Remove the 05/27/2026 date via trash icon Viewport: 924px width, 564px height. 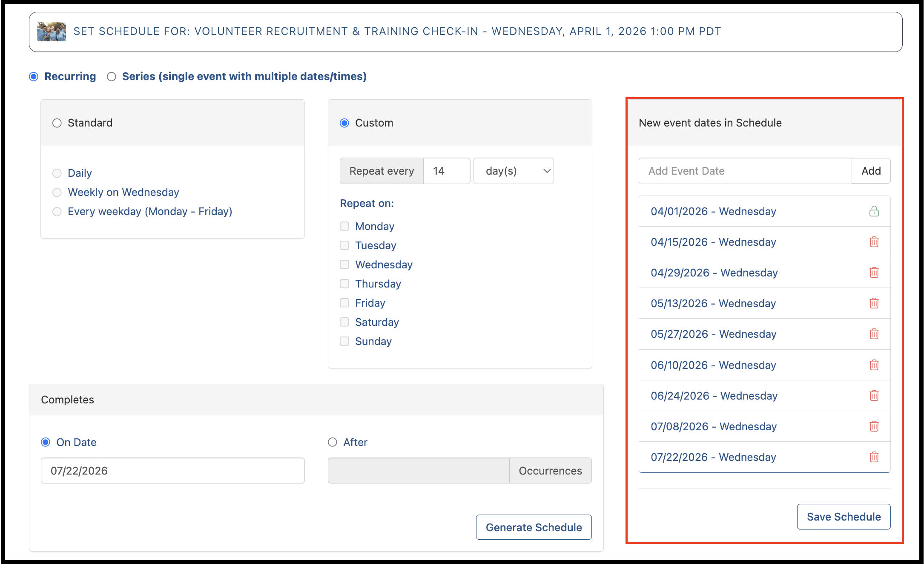(x=874, y=334)
